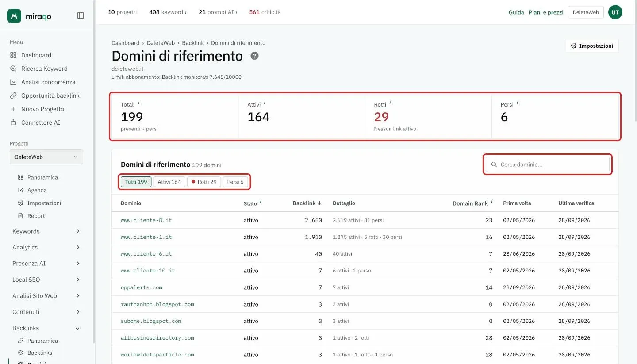Open the Guida link
Viewport: 637px width, 364px height.
(x=516, y=12)
